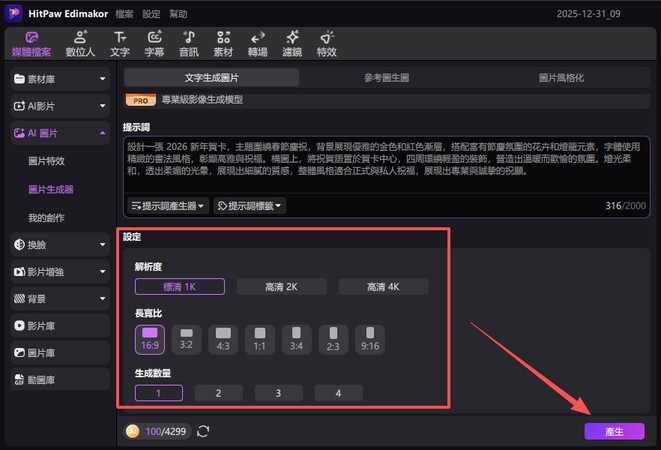Collapse the AI 圖片 section
Screen dimensions: 661x450
[60, 133]
